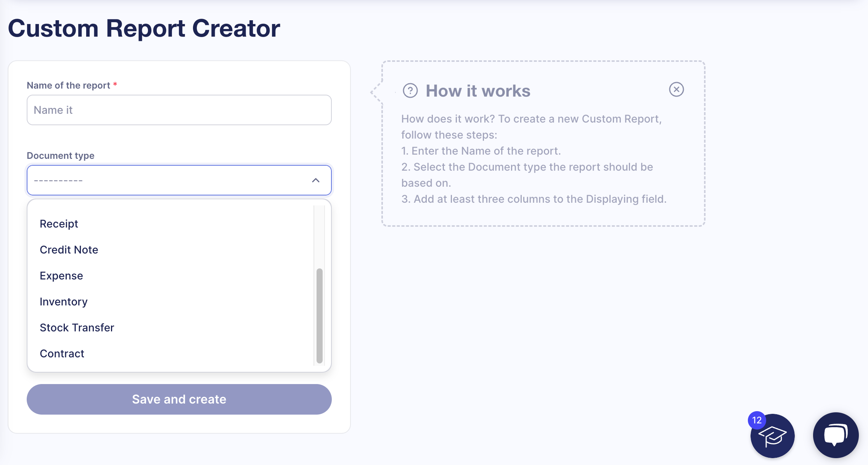
Task: Click the question mark help icon
Action: click(410, 91)
